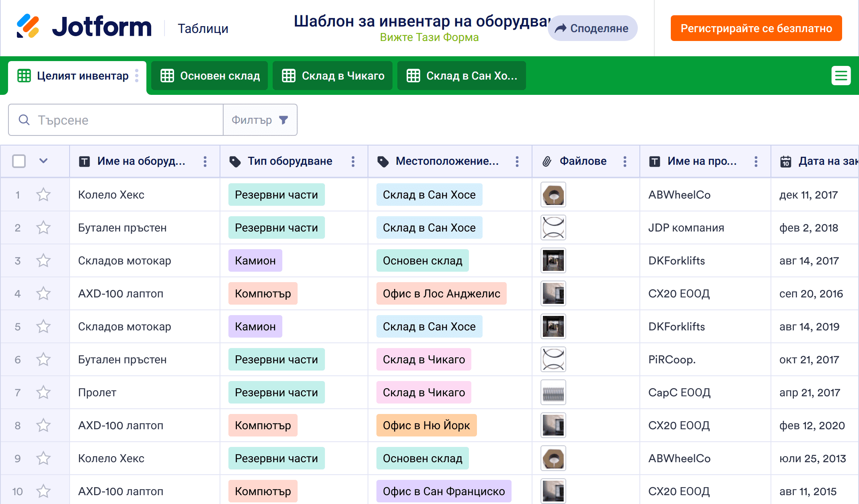
Task: Open the 'Файлове' column options menu
Action: pyautogui.click(x=625, y=162)
